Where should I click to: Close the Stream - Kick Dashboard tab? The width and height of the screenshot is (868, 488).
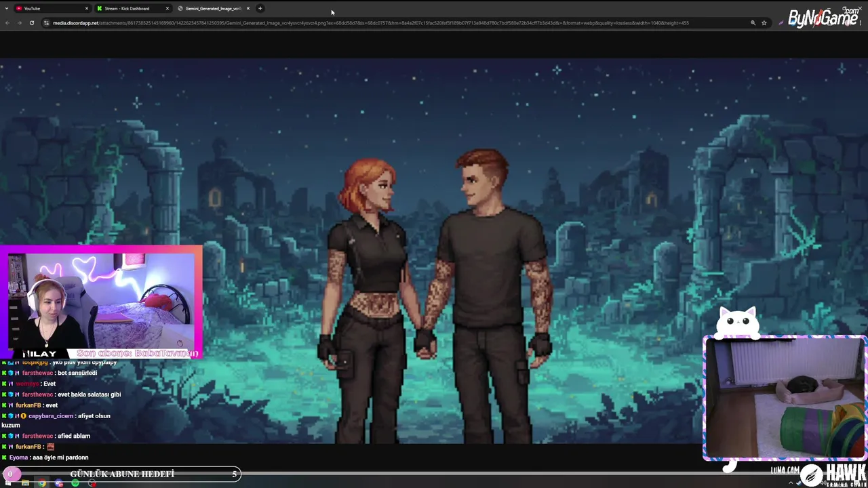coord(167,8)
